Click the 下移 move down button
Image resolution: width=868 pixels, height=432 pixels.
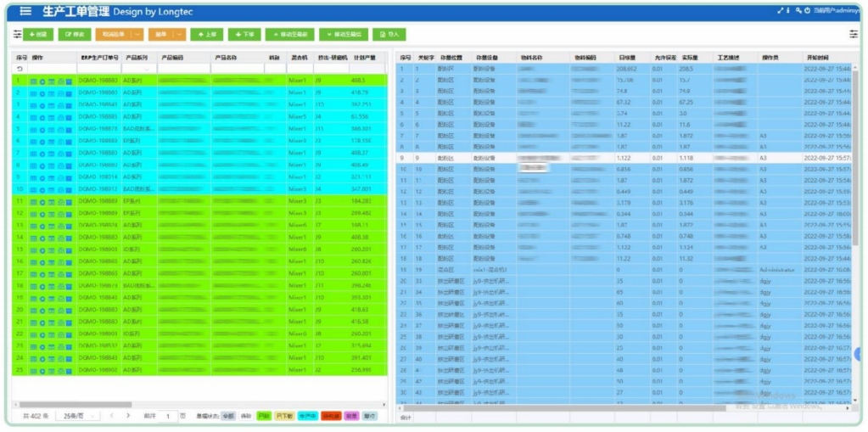click(244, 34)
